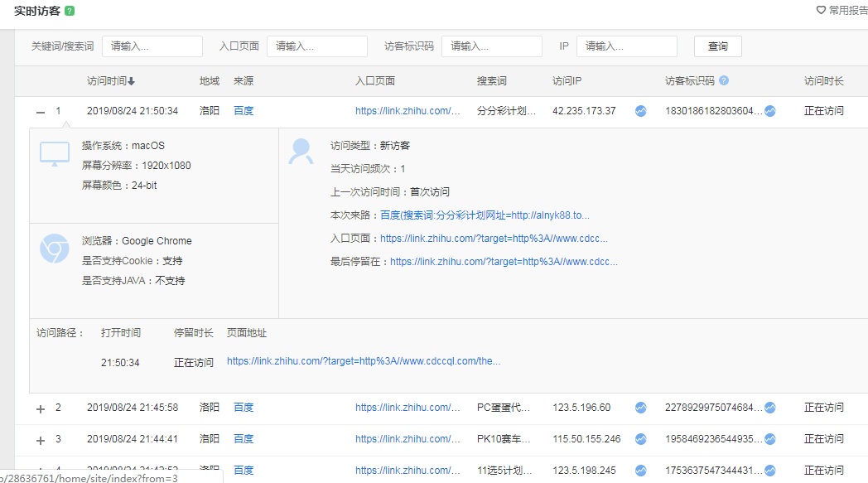Click the 实时访客 page title

[x=36, y=11]
